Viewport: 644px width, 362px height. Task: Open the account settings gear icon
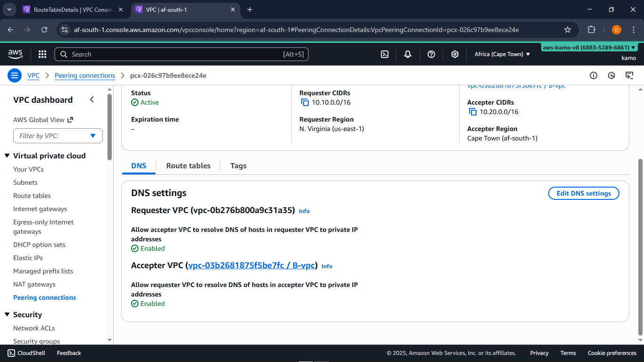[454, 54]
